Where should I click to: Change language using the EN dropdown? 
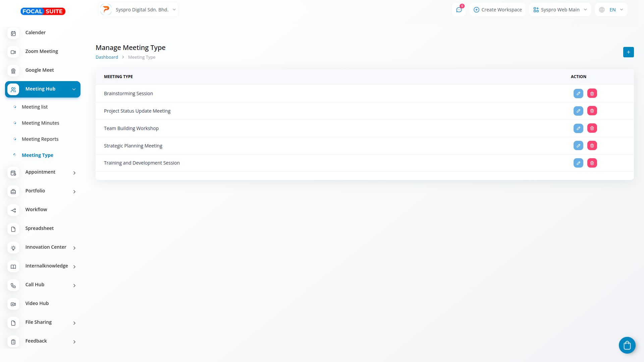pos(611,10)
